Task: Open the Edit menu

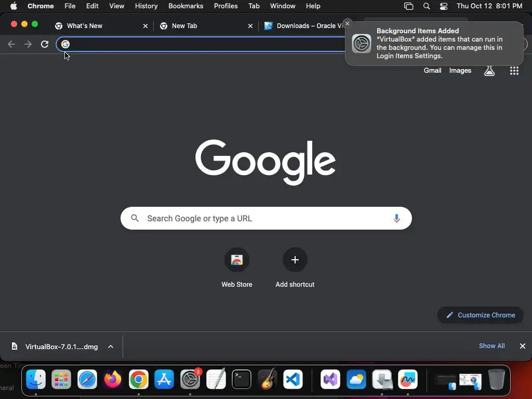Action: click(92, 6)
